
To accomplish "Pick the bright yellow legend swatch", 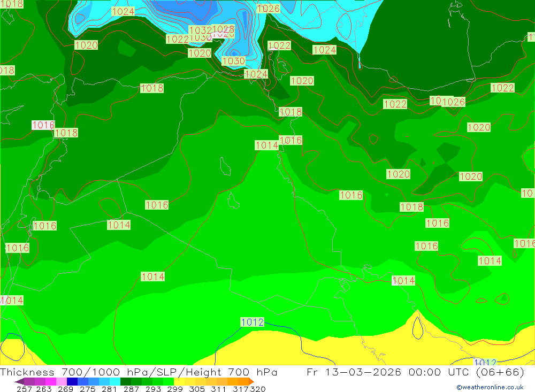I will (x=179, y=381).
